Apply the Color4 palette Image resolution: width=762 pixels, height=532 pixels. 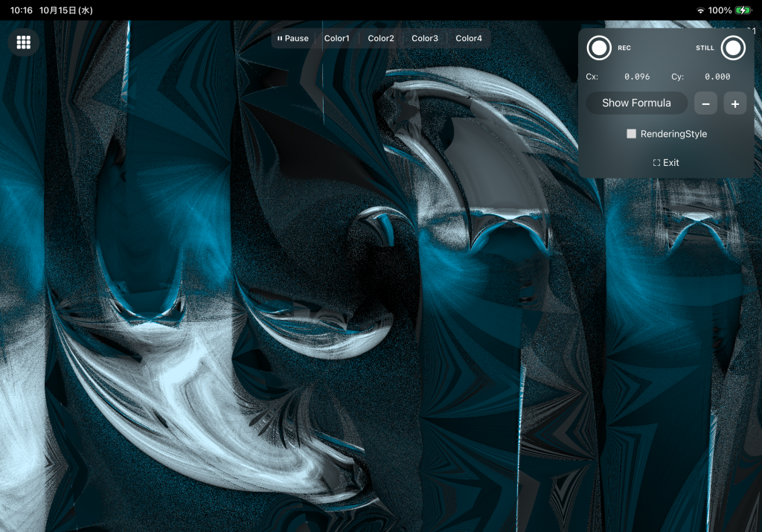pyautogui.click(x=469, y=39)
